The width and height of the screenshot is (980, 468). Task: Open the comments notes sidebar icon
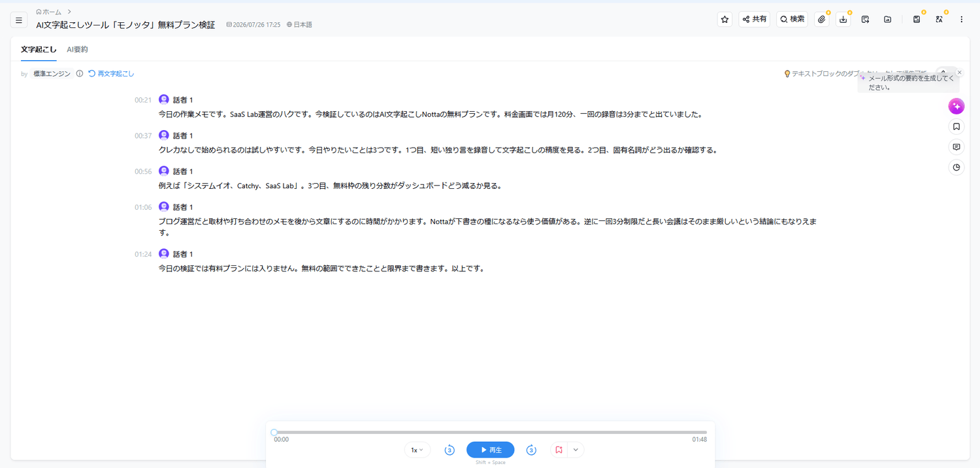(x=956, y=147)
